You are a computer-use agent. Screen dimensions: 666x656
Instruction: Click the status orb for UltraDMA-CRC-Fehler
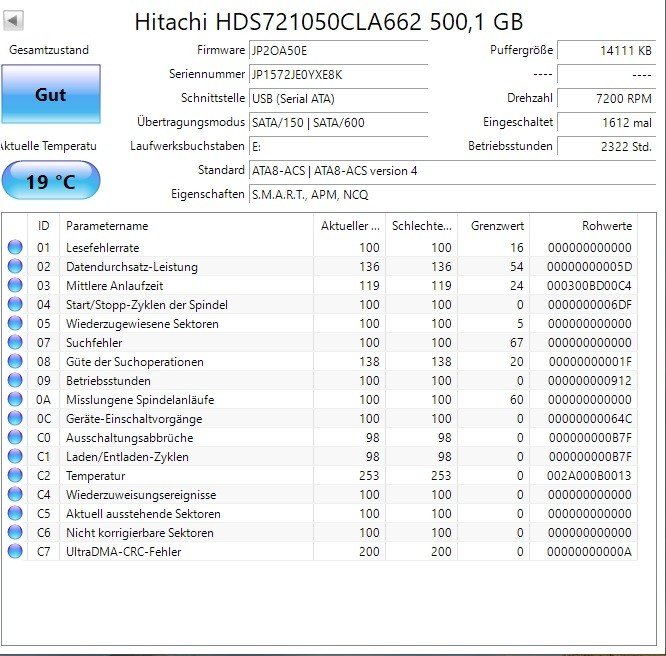[15, 552]
